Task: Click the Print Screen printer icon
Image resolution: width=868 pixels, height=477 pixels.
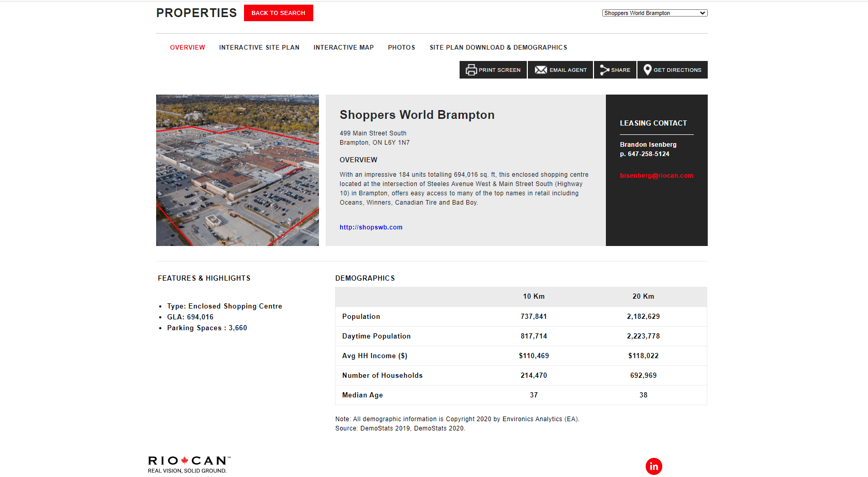Action: click(471, 69)
